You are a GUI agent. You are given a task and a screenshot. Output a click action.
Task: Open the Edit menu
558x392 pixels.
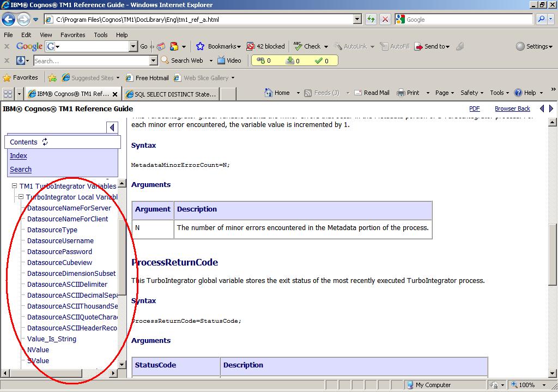click(x=26, y=35)
